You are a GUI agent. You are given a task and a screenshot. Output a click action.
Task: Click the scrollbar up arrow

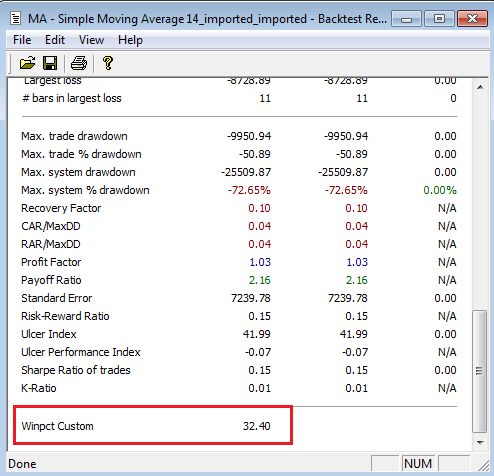(480, 87)
